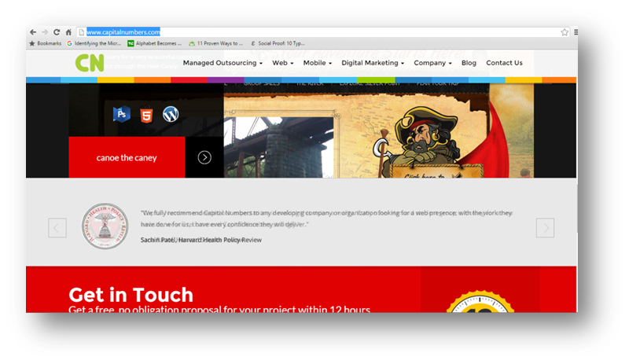Open 'Alphabet Becomes ...' bookmark
The height and width of the screenshot is (364, 629).
(154, 43)
